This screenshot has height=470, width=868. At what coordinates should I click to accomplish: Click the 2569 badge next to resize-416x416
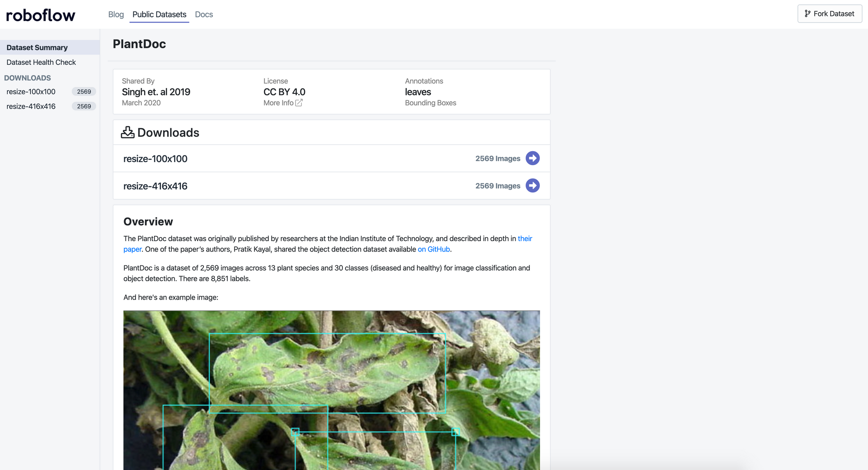[x=84, y=106]
